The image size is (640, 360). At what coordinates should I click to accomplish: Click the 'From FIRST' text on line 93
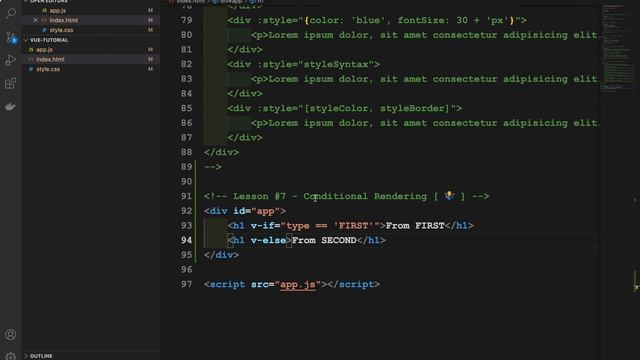(x=415, y=226)
